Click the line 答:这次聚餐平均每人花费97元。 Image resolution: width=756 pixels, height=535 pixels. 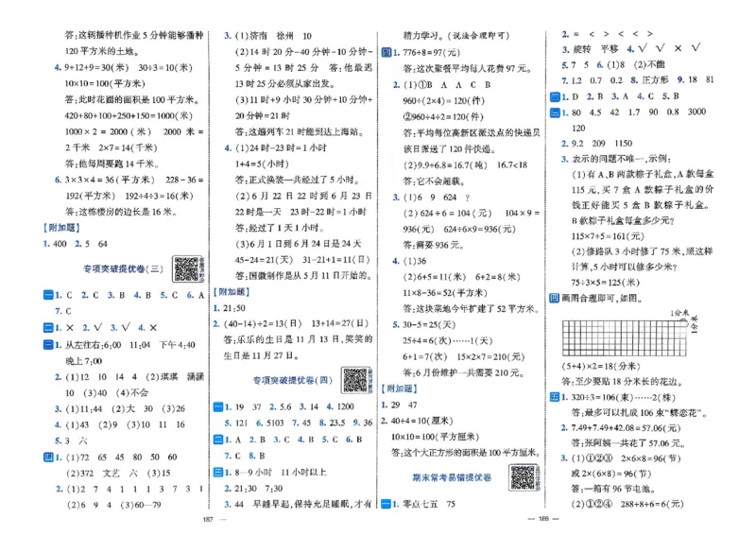[x=468, y=69]
